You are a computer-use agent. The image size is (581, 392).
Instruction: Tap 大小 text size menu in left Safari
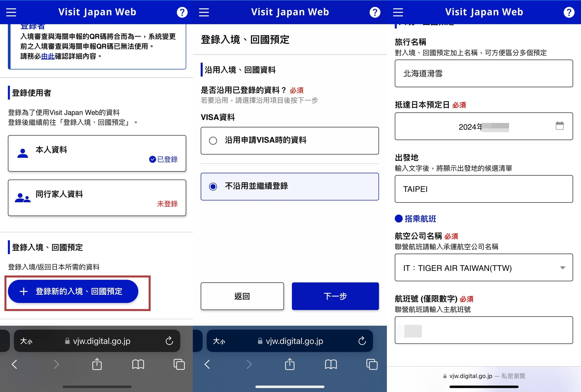tap(26, 341)
